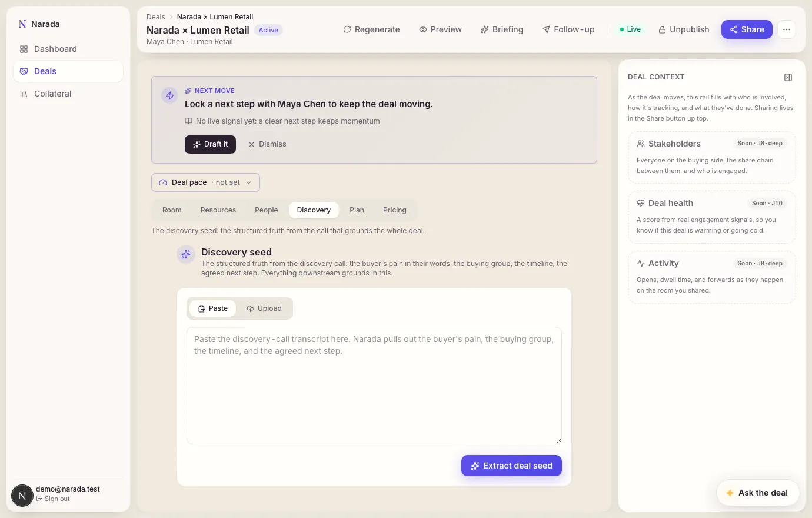812x518 pixels.
Task: Click the lightning bolt Next Move icon
Action: coord(169,95)
